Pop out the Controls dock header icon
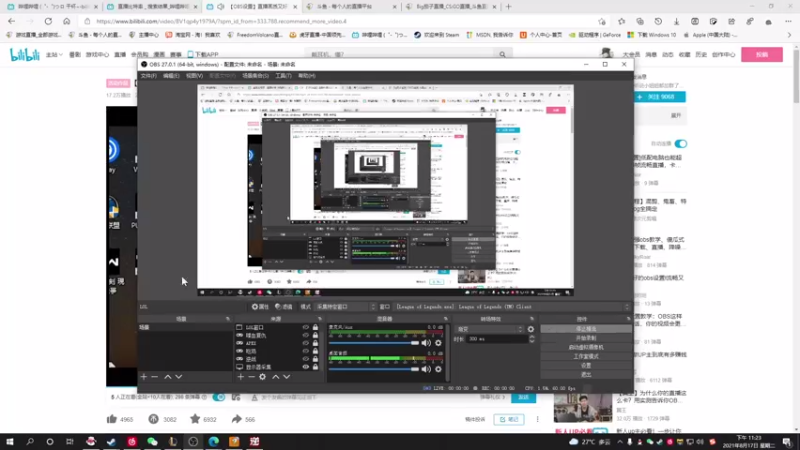Screen dimensions: 800x450 pyautogui.click(x=629, y=319)
